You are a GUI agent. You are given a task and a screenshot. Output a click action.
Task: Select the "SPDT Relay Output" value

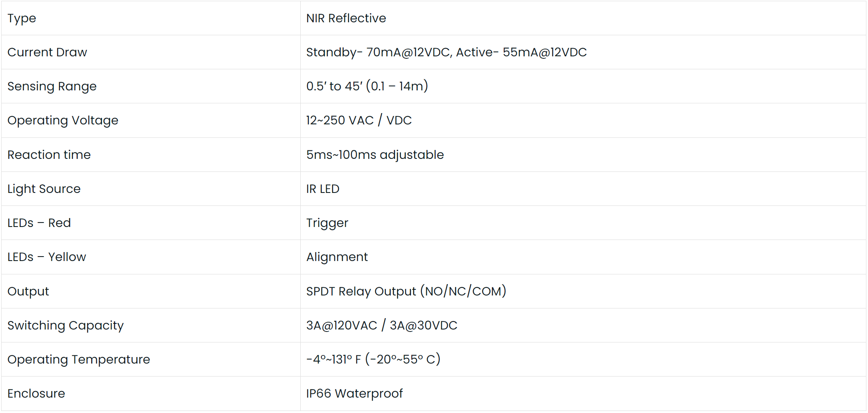coord(406,291)
